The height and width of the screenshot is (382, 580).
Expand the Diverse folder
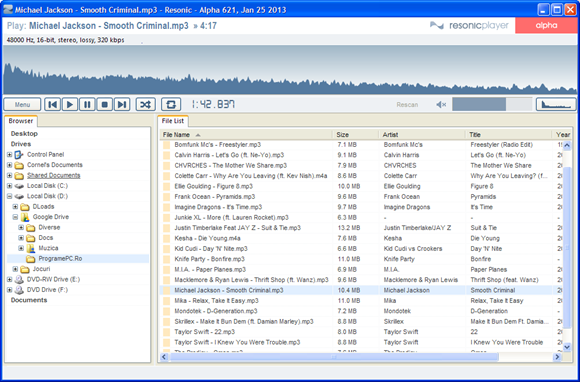(x=21, y=227)
